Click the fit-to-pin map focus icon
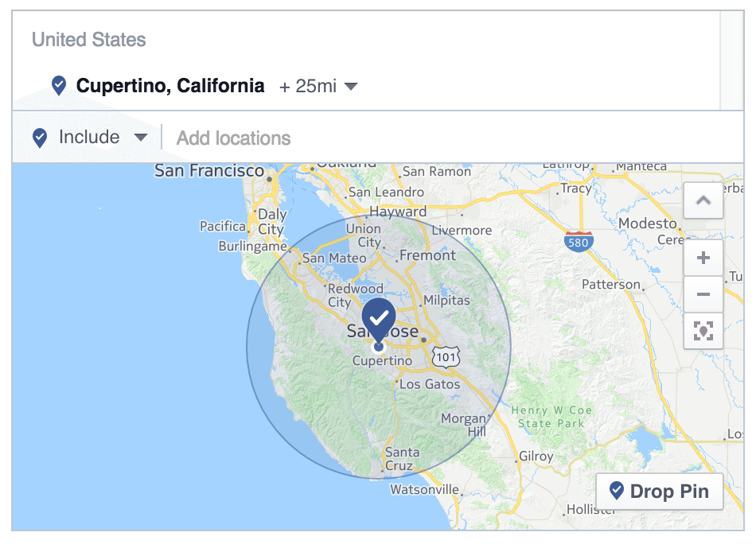Screen dimensions: 756x544 coord(703,331)
